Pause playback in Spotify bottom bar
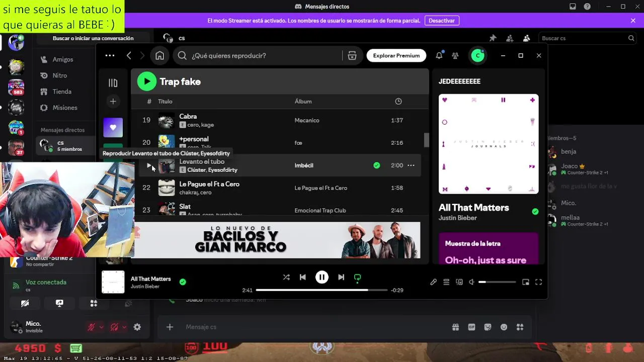This screenshot has height=362, width=644. click(x=322, y=277)
